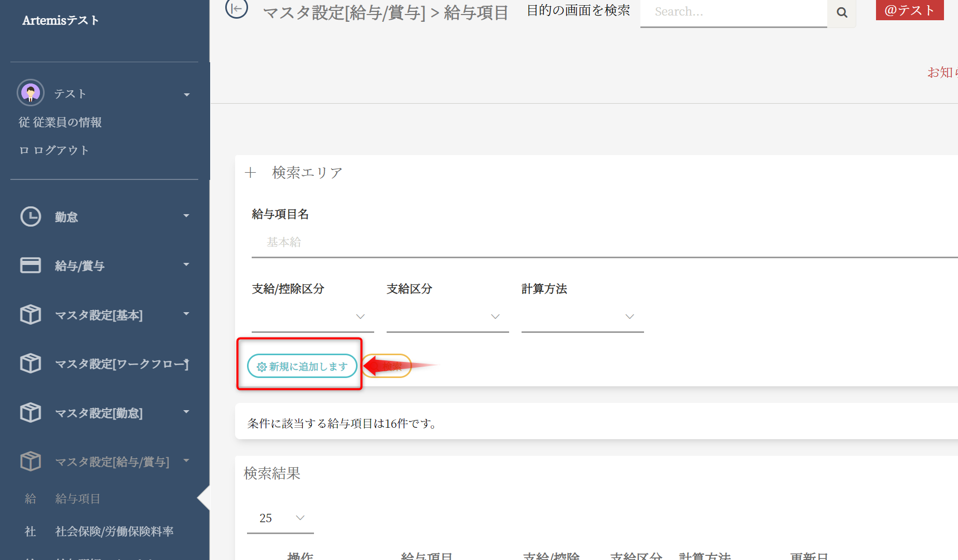Click the user avatar icon
This screenshot has height=560, width=958.
click(31, 93)
